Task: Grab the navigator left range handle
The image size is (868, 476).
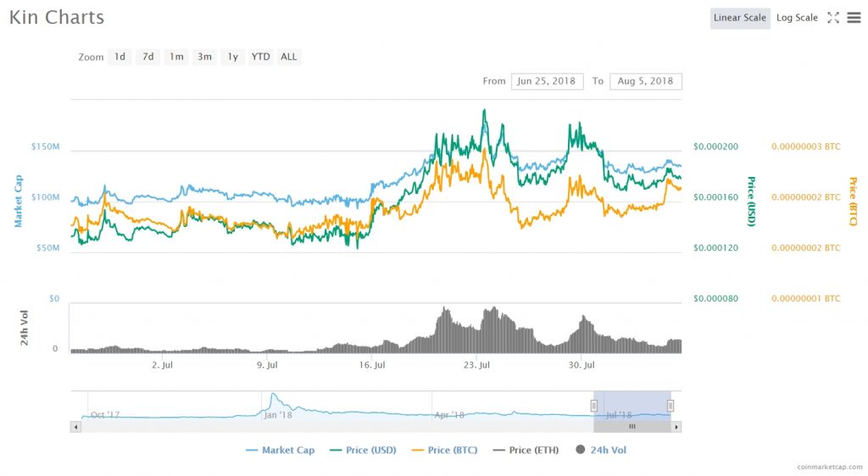Action: click(x=593, y=406)
